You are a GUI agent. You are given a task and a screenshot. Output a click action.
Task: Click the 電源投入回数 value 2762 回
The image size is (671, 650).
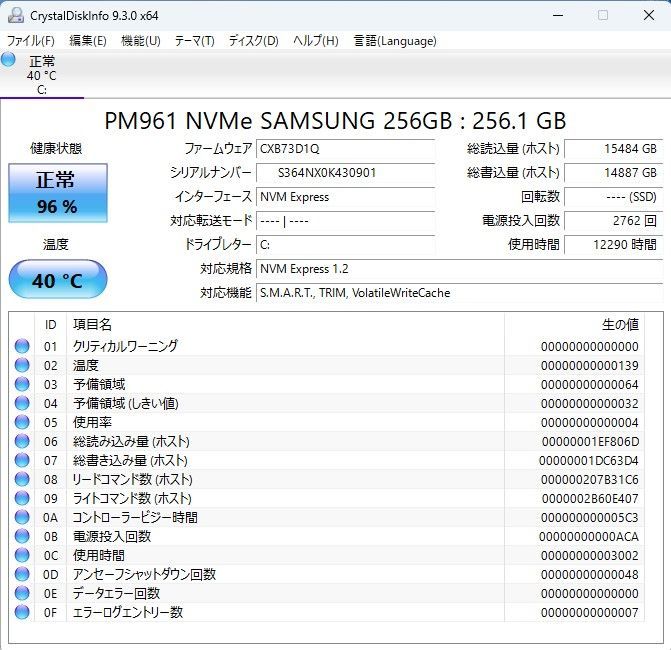[614, 221]
